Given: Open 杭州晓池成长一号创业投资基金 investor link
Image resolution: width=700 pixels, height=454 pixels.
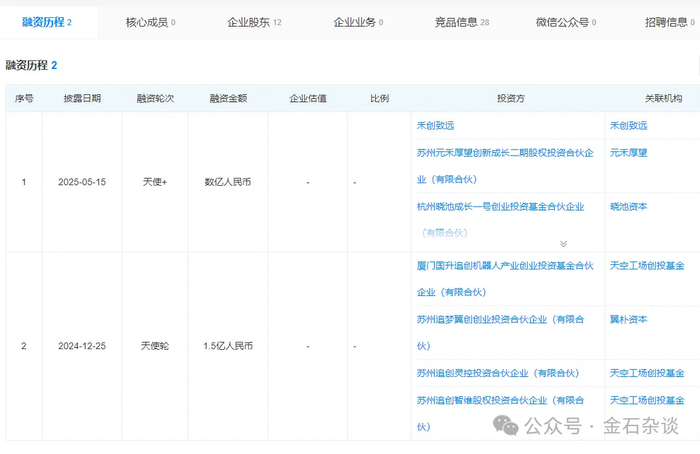Looking at the screenshot, I should (500, 220).
